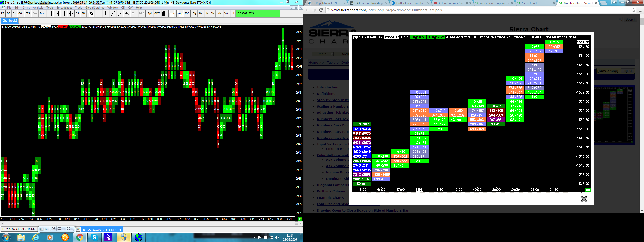The height and width of the screenshot is (242, 644).
Task: Click the CVW toolbar button
Action: 157,13
